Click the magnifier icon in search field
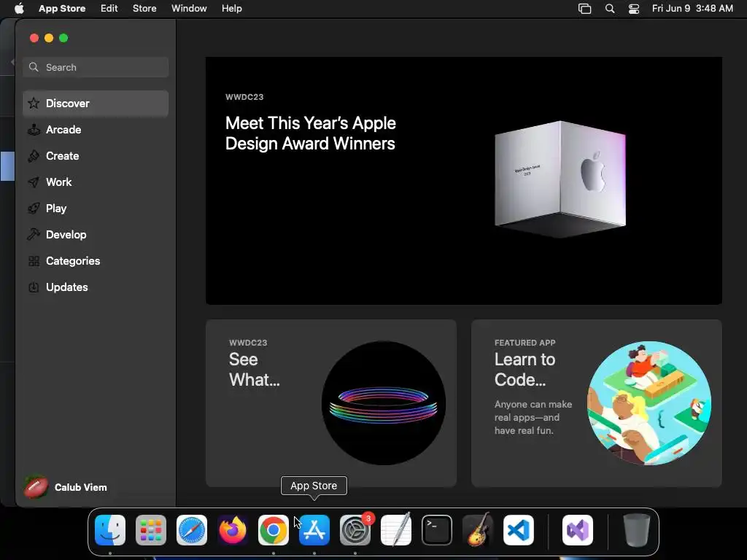Viewport: 747px width, 560px height. (x=34, y=67)
